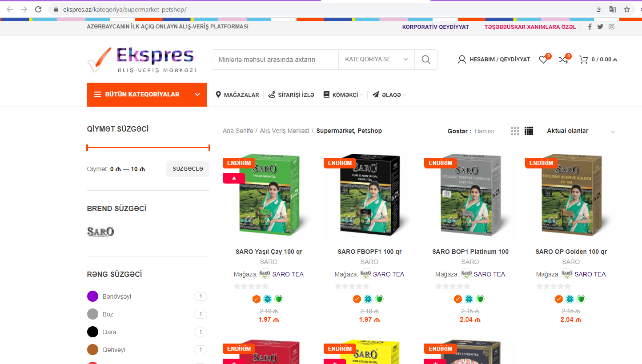This screenshot has width=642, height=364.
Task: Click SARO TEA store link under FBOPF1
Action: point(389,274)
